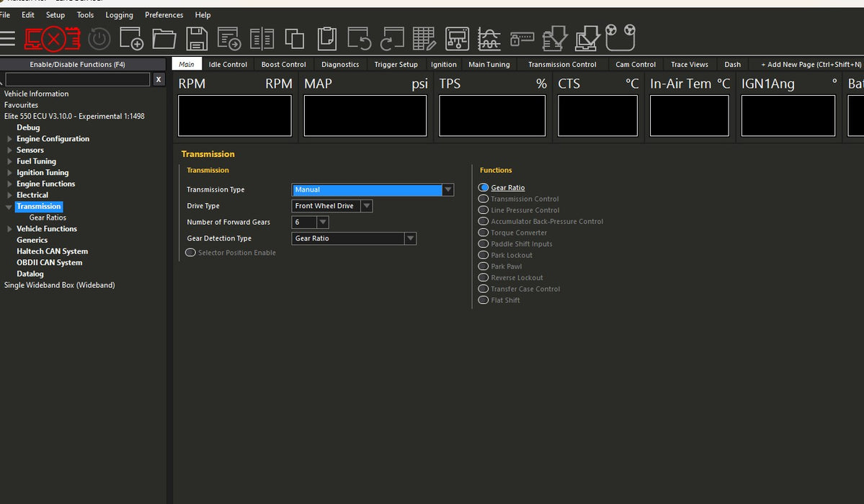Click the paste clipboard icon

(326, 39)
